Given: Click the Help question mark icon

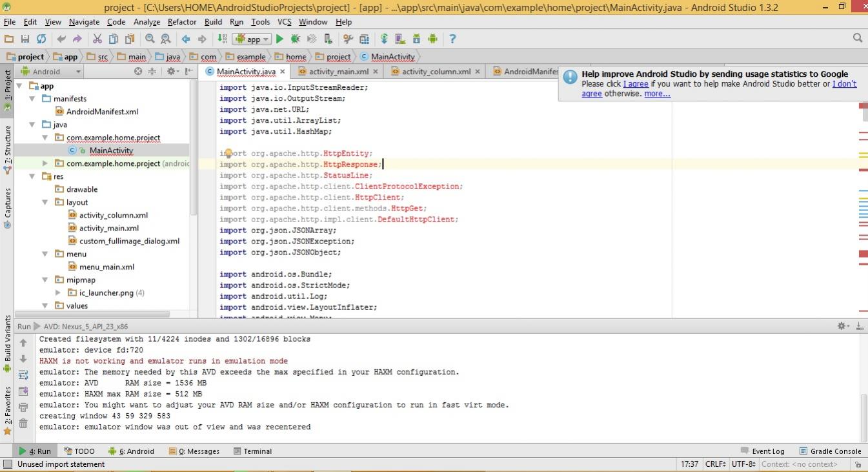Looking at the screenshot, I should 452,39.
